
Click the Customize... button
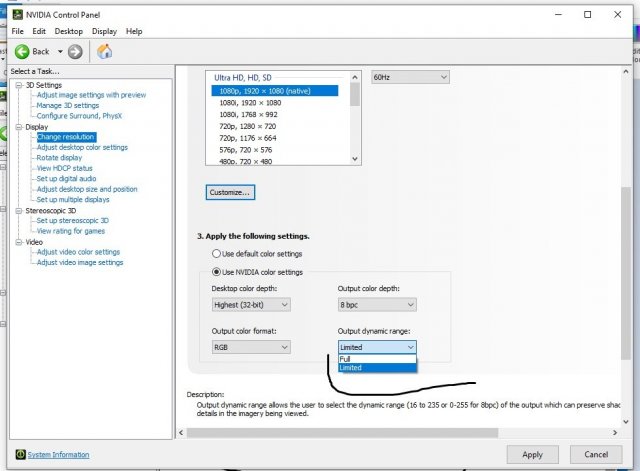click(x=230, y=191)
